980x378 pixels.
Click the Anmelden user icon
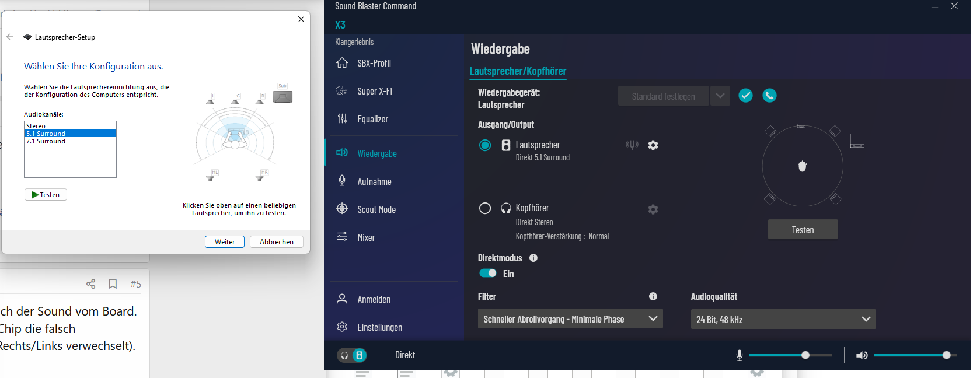tap(342, 299)
